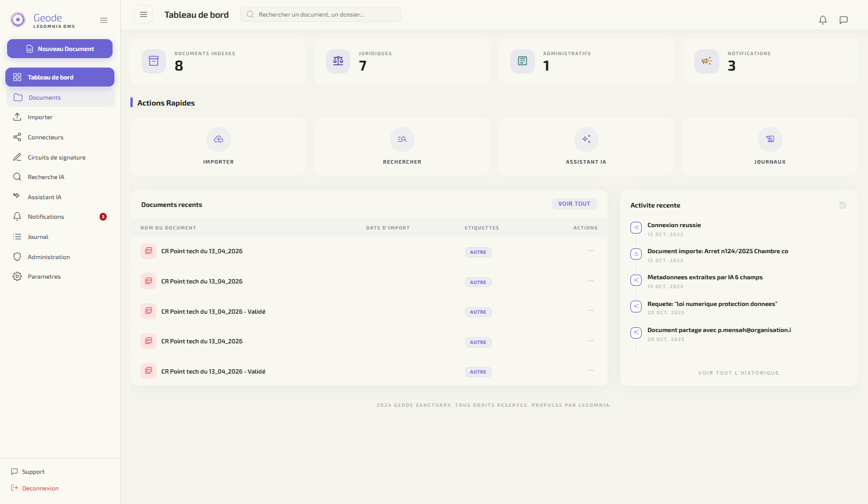Image resolution: width=868 pixels, height=504 pixels.
Task: Click the Geode logo icon
Action: 18,20
